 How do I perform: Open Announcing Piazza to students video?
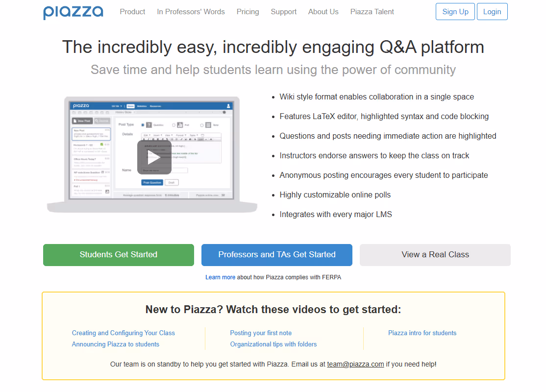pos(115,344)
